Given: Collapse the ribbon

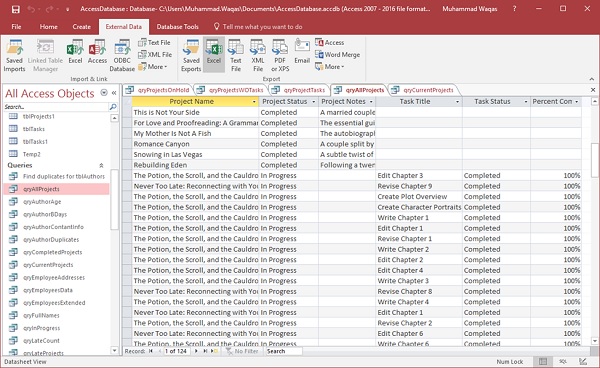Looking at the screenshot, I should point(592,79).
